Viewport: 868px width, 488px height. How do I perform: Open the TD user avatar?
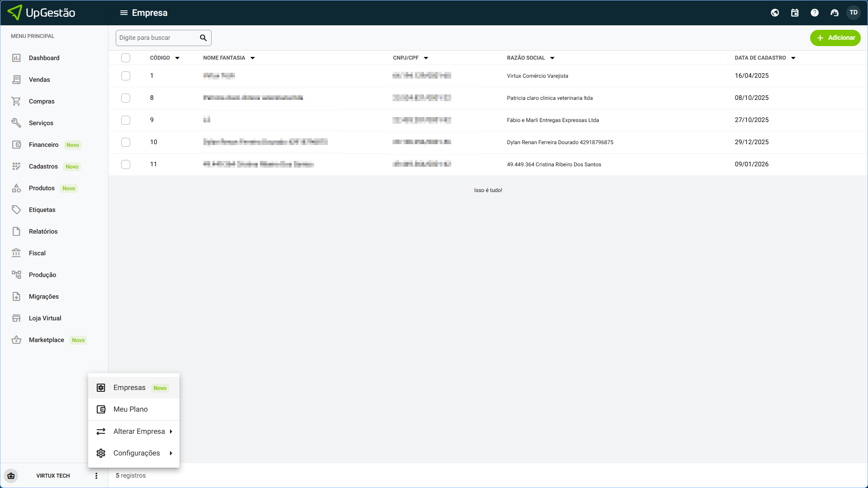pyautogui.click(x=854, y=13)
